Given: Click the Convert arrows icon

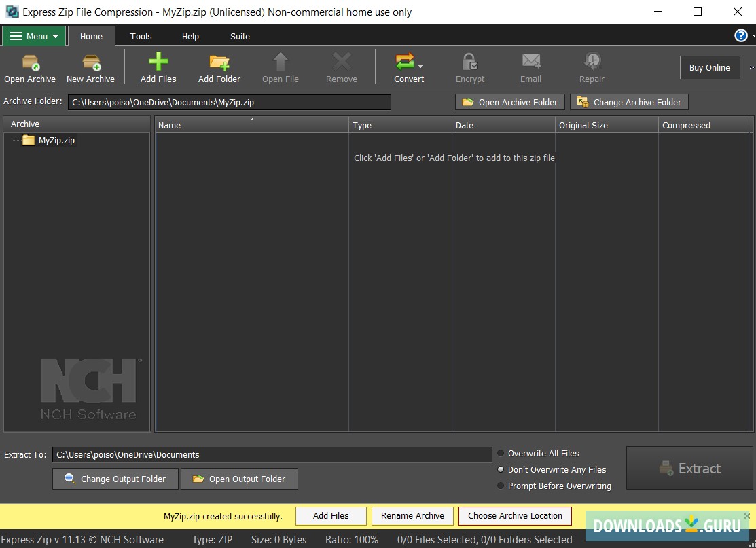Looking at the screenshot, I should tap(405, 62).
